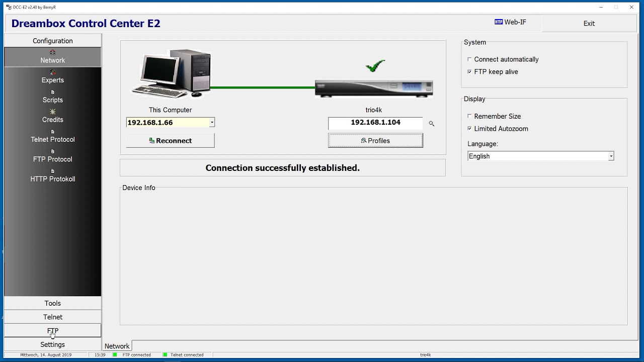644x362 pixels.
Task: Disable FTP keep alive checkbox
Action: [469, 72]
